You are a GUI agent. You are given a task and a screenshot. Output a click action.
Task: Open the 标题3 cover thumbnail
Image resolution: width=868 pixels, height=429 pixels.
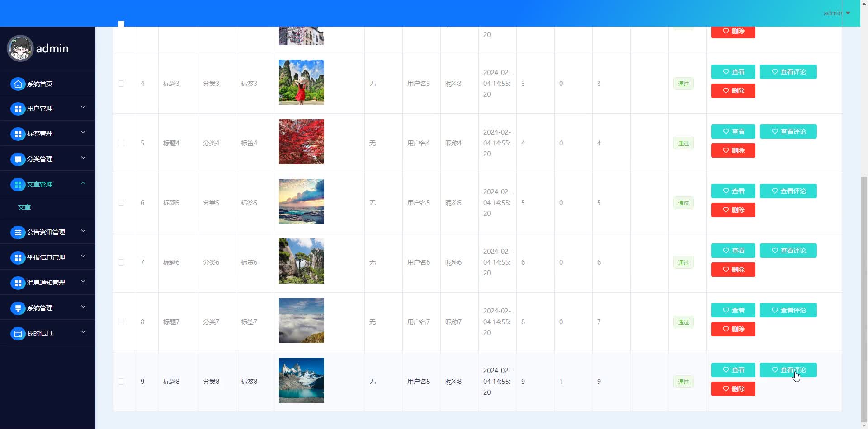[x=302, y=82]
